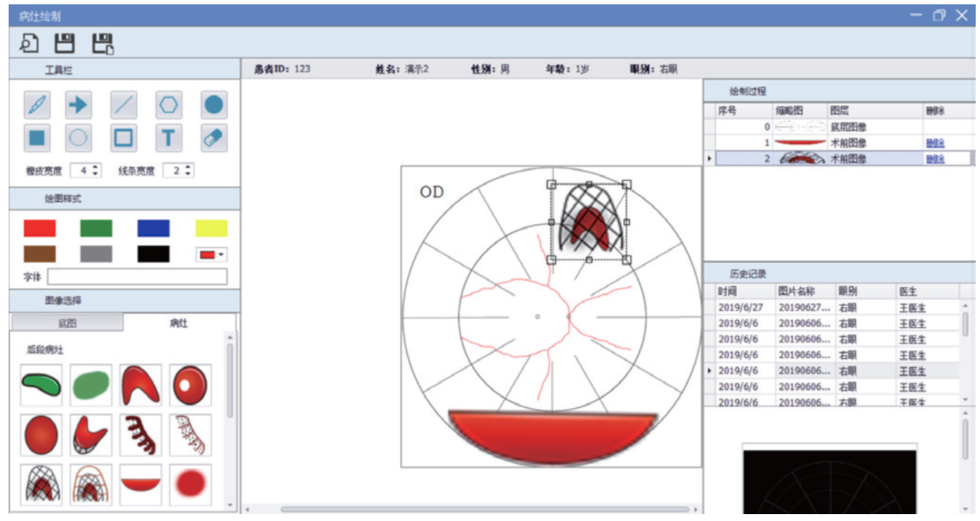Choose the red heart-shaped lesion with mesh

click(x=91, y=435)
